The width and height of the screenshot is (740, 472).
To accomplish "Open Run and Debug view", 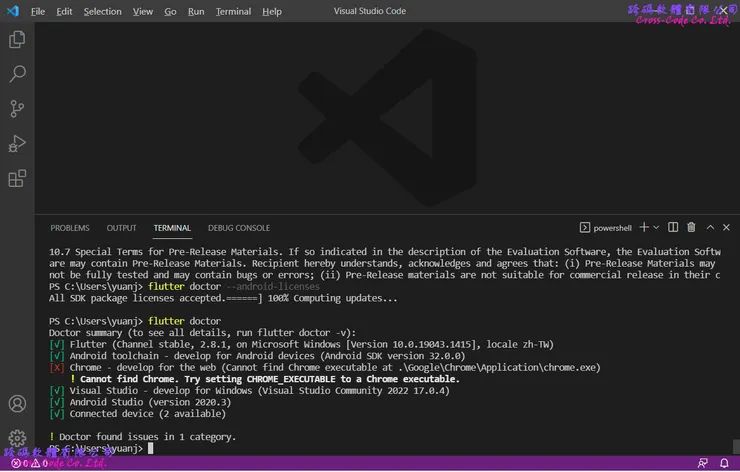I will (17, 144).
